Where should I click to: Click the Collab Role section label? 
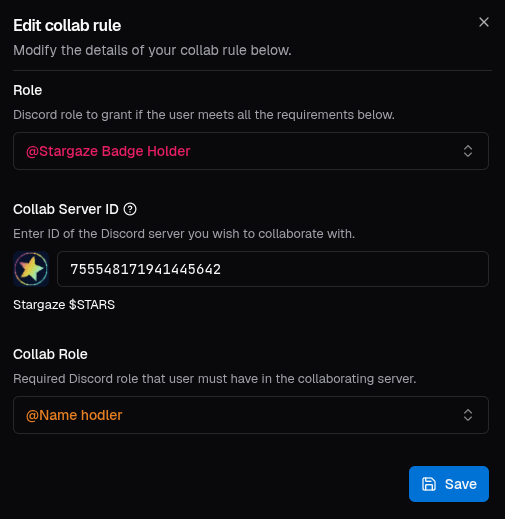tap(50, 354)
